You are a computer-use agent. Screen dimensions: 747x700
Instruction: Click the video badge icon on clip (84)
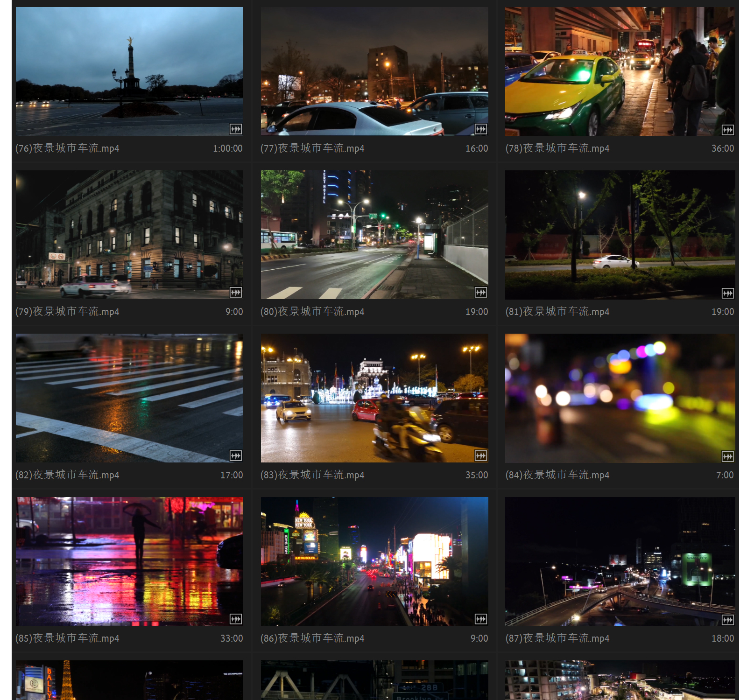click(727, 456)
